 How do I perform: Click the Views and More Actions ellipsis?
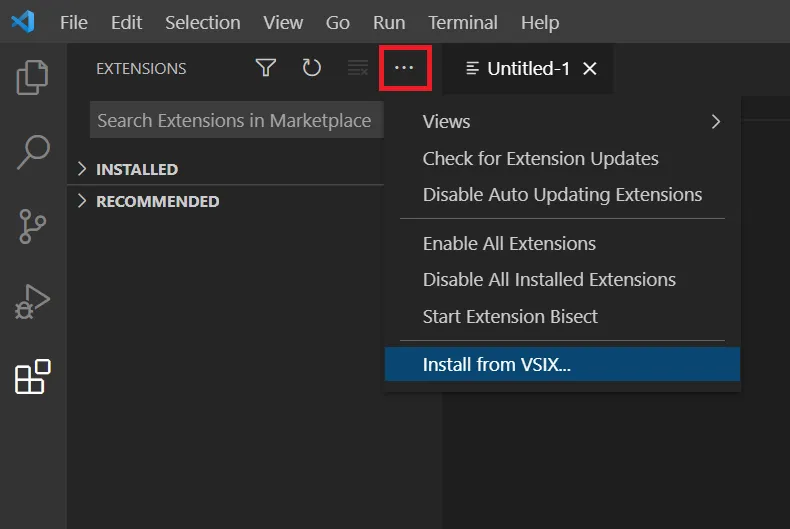404,68
